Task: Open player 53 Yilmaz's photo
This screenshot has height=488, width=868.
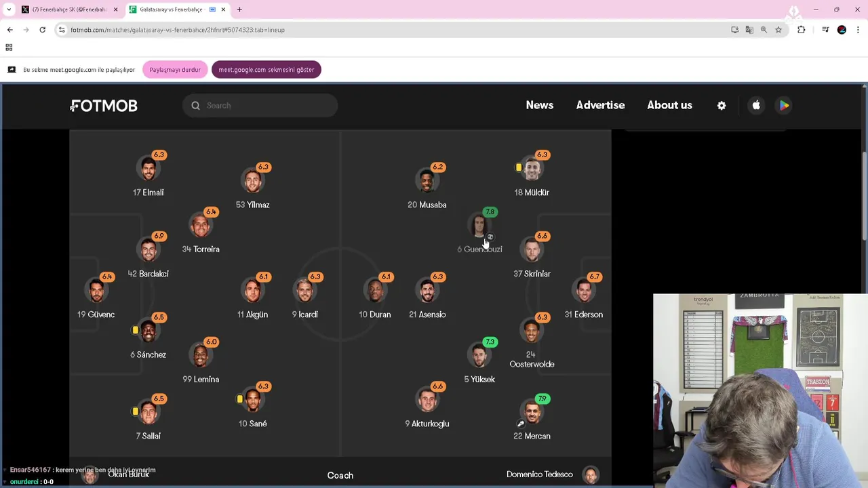Action: pyautogui.click(x=253, y=181)
